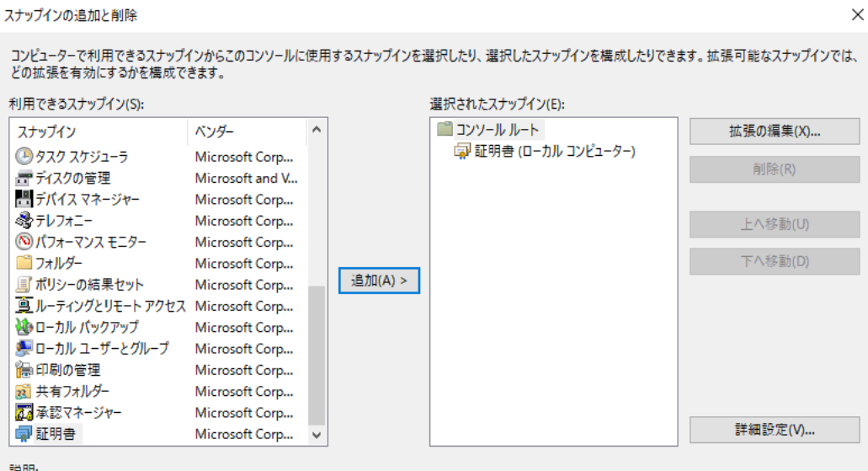This screenshot has width=868, height=471.
Task: Sort list by ベンダー column header
Action: 244,132
